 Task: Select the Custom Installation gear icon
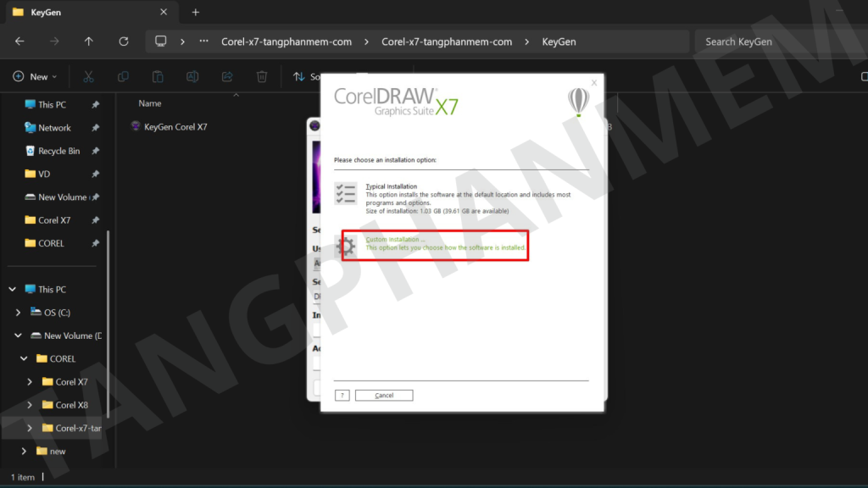tap(346, 247)
